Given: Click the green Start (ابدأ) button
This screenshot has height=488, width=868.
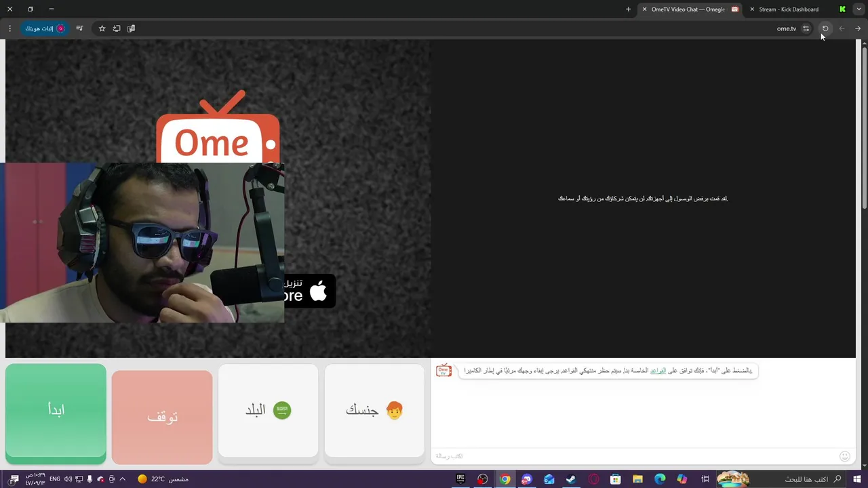Looking at the screenshot, I should [56, 413].
